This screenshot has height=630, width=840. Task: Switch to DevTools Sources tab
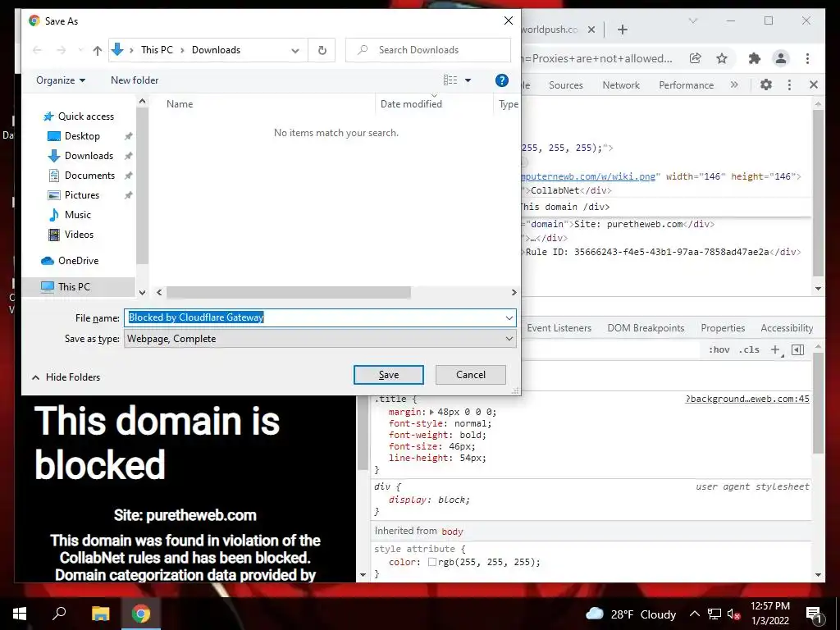click(x=566, y=85)
